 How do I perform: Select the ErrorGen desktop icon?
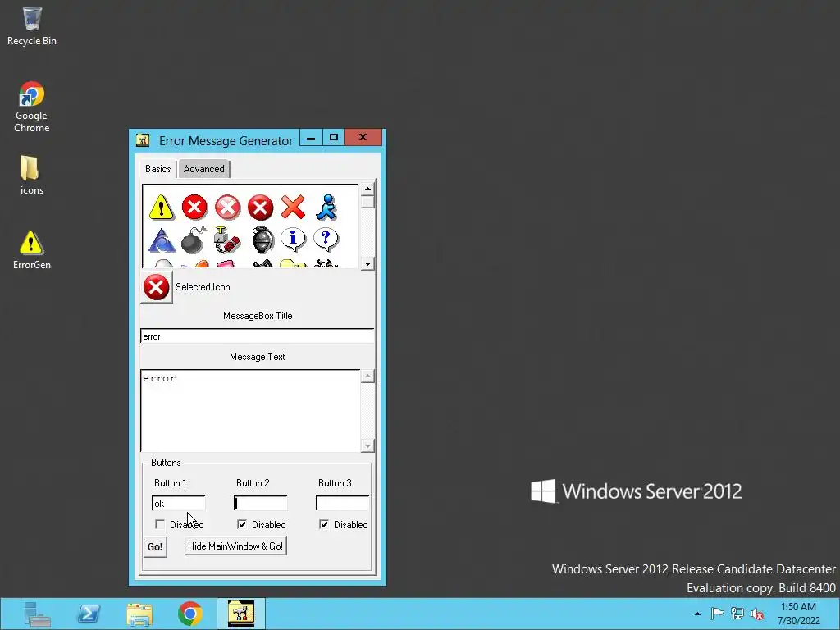click(x=32, y=250)
